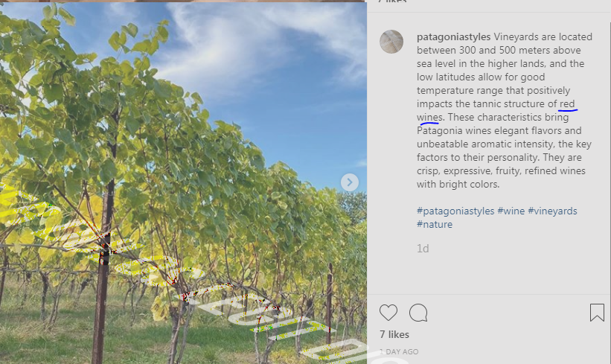
Task: View who liked via 7 likes below heart
Action: [x=394, y=334]
